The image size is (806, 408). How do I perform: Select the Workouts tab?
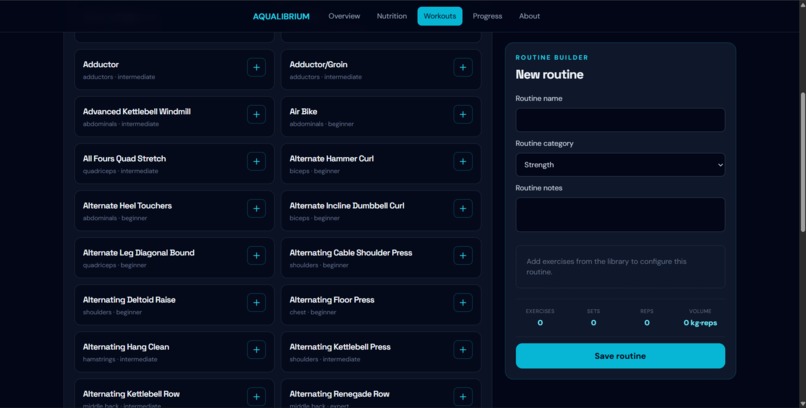[x=439, y=16]
